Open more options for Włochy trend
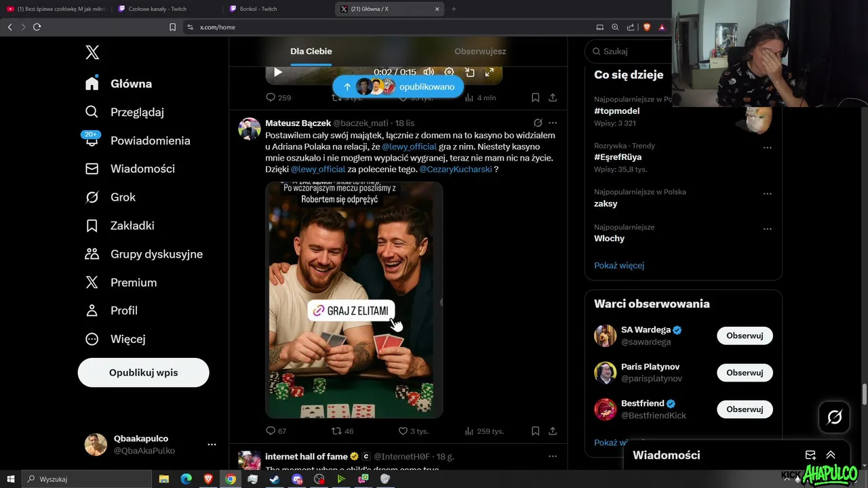 click(768, 228)
